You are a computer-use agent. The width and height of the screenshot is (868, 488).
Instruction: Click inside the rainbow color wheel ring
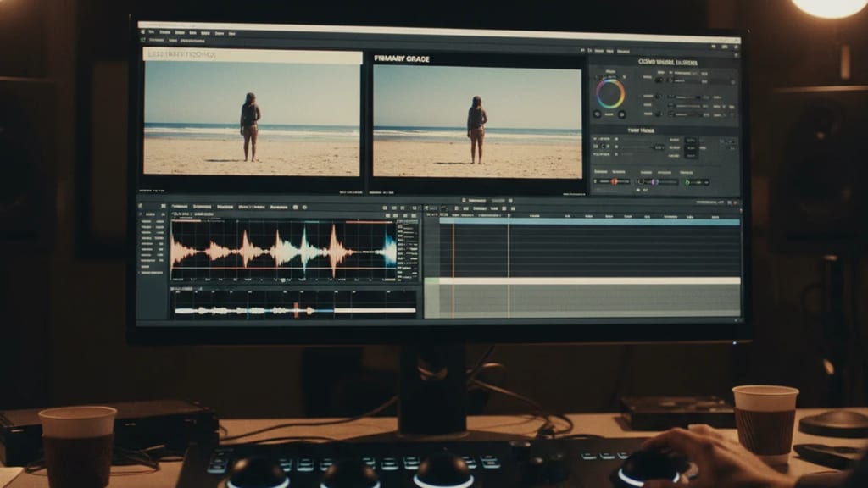point(610,93)
